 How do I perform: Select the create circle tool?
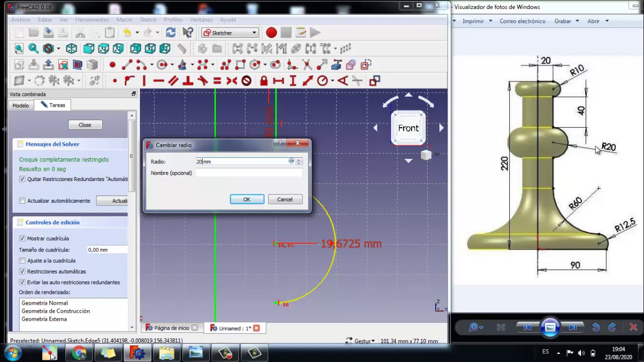point(162,65)
